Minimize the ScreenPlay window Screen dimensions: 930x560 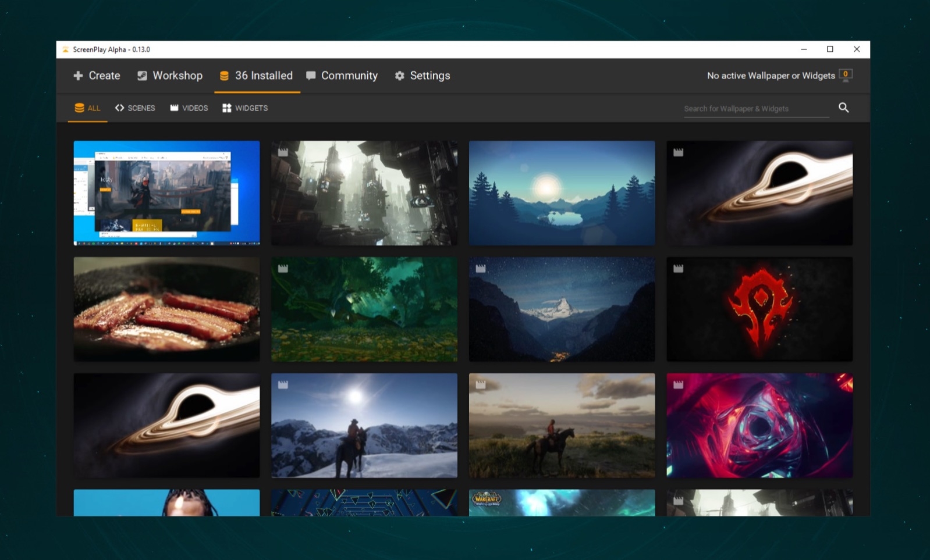[x=804, y=49]
